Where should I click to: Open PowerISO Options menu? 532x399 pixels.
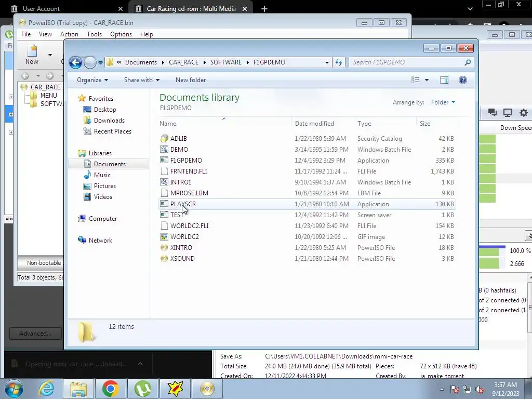tap(121, 34)
